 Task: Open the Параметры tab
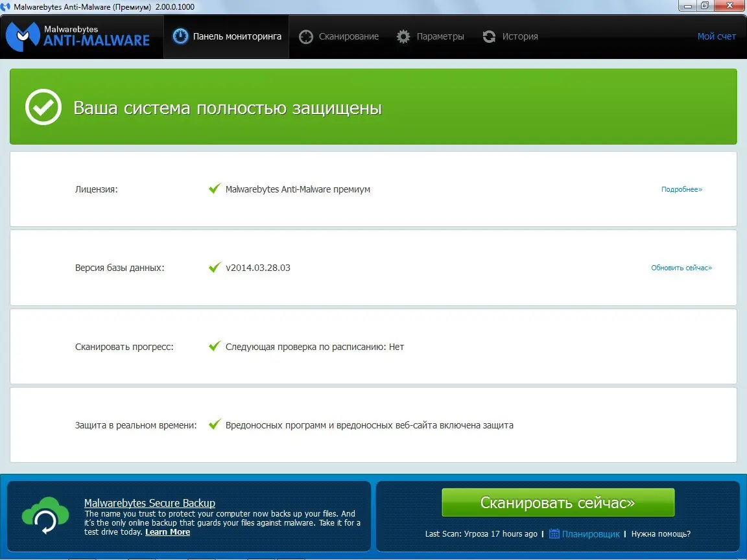pos(430,37)
